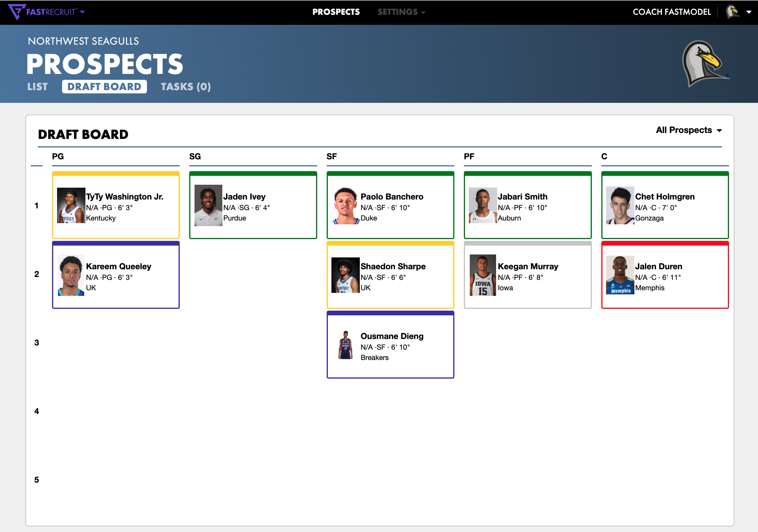
Task: Click row number 3 label
Action: [x=37, y=343]
